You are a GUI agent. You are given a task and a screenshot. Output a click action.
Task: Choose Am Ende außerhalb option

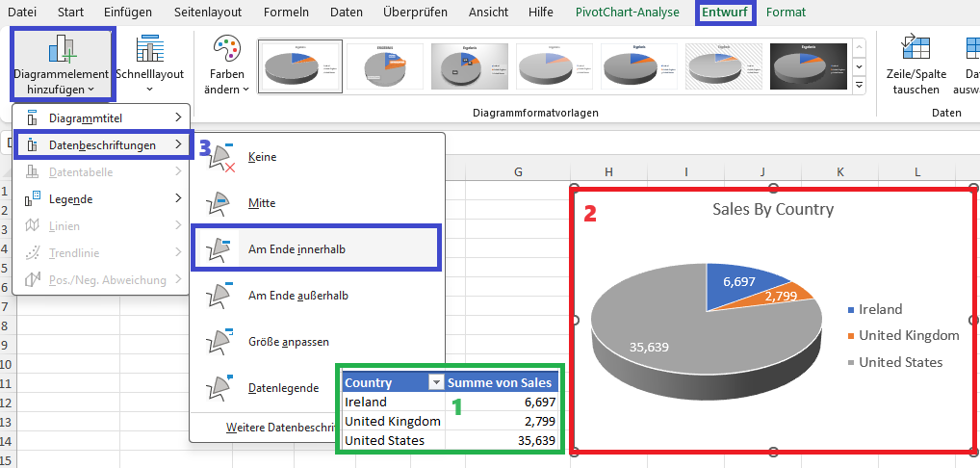point(318,296)
